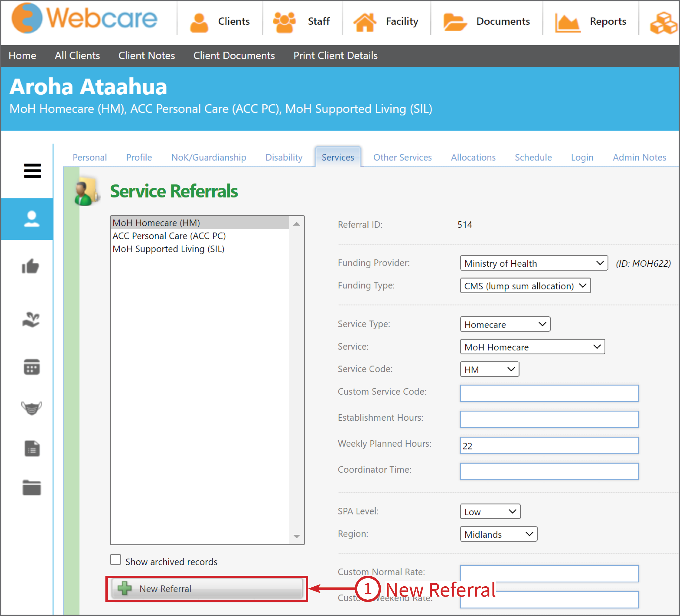The image size is (680, 616).
Task: Switch to the Disability tab
Action: coord(284,157)
